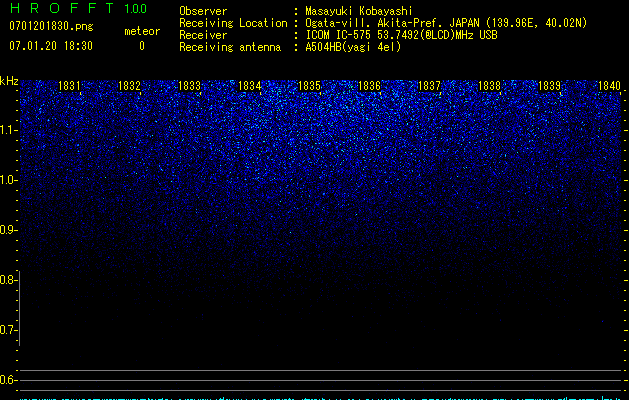Click the 1840 time marker
Image resolution: width=629 pixels, height=400 pixels.
click(x=609, y=86)
